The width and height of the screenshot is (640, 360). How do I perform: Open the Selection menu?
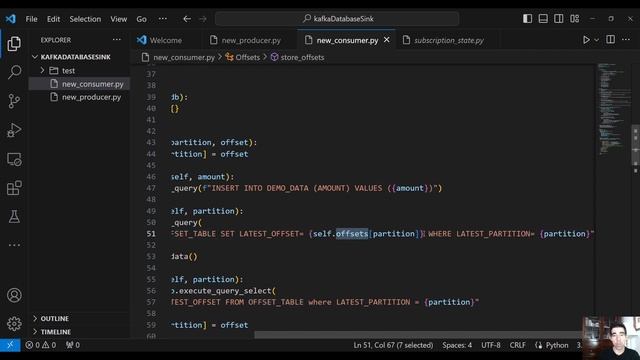click(x=85, y=19)
